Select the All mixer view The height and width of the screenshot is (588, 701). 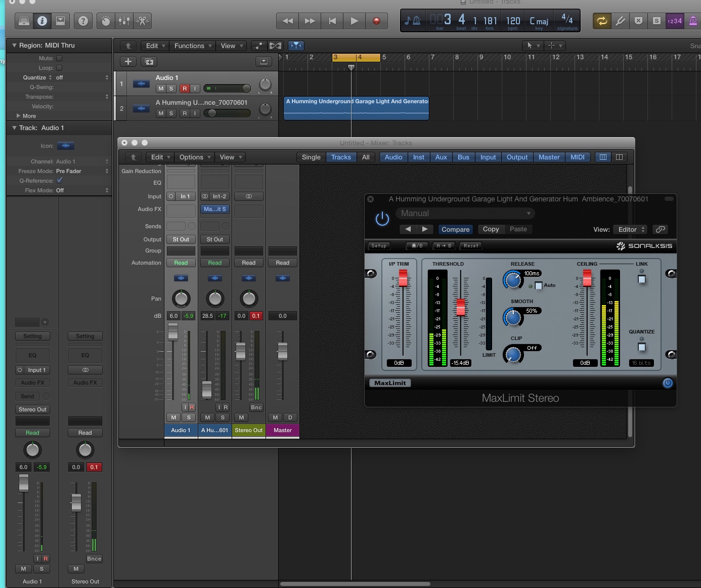pos(366,157)
